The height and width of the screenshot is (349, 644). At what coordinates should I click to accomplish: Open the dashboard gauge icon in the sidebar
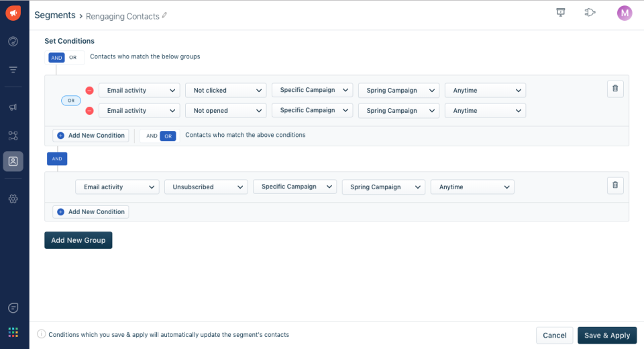click(13, 42)
